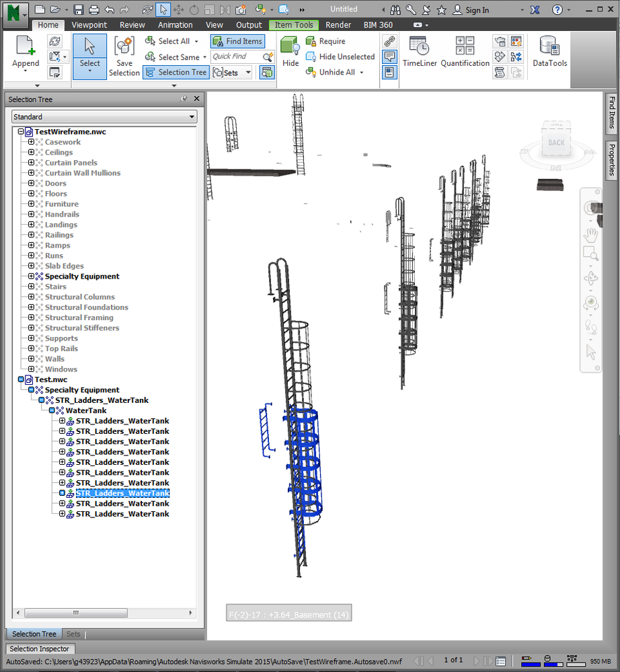Select the Orbit tool on navigation bar
This screenshot has height=672, width=620.
click(x=591, y=278)
